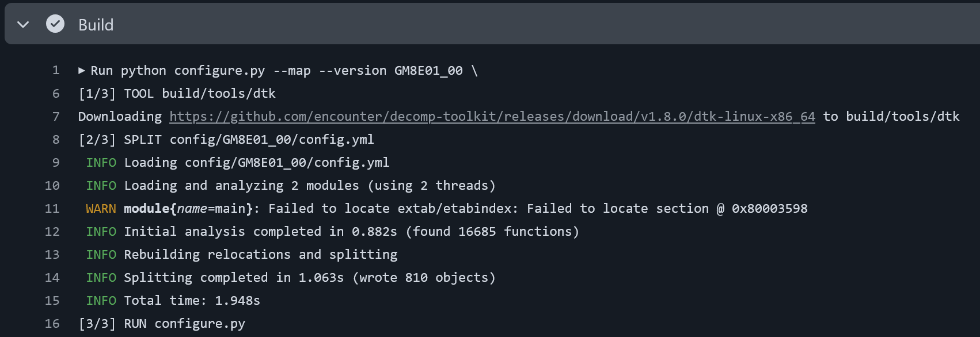The image size is (980, 337).
Task: Jump to log line number 11
Action: tap(52, 209)
